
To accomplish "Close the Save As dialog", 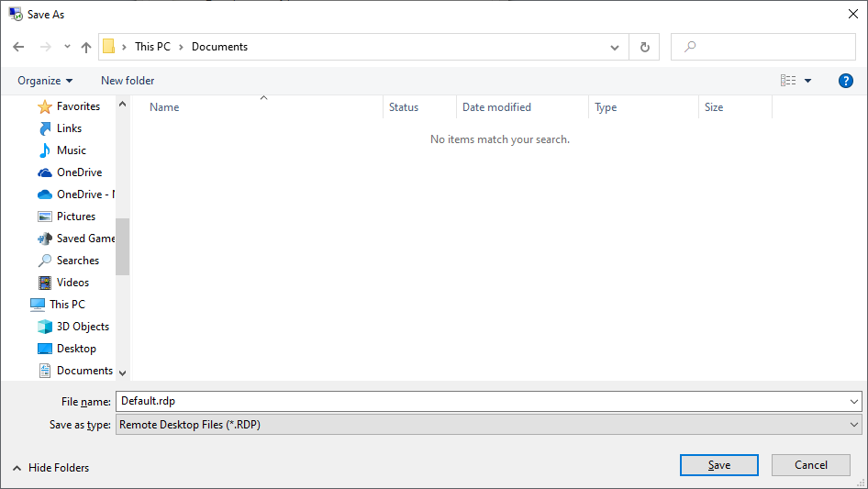I will 853,15.
